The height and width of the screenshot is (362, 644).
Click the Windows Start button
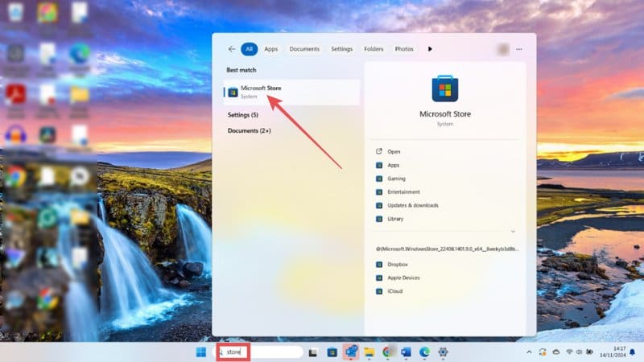coord(200,352)
